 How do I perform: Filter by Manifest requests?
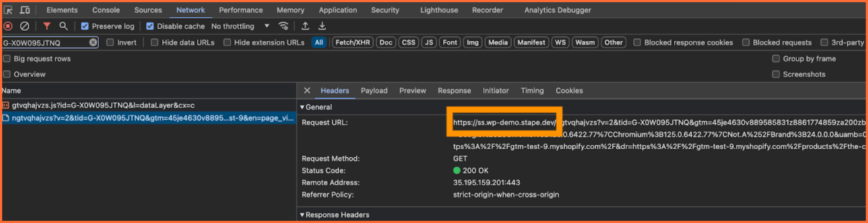[x=531, y=42]
